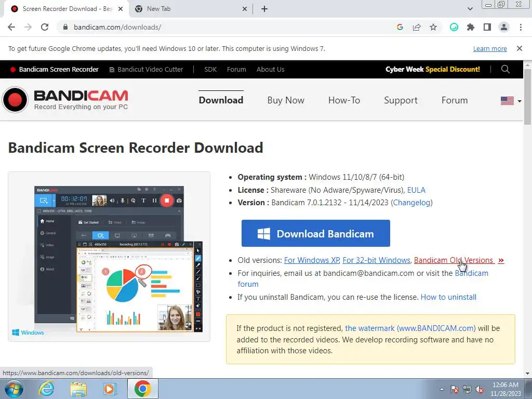532x399 pixels.
Task: Click the Chrome taskbar icon
Action: (142, 389)
